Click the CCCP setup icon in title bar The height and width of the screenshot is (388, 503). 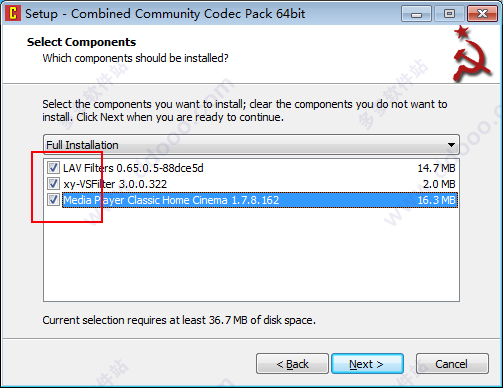pos(13,14)
